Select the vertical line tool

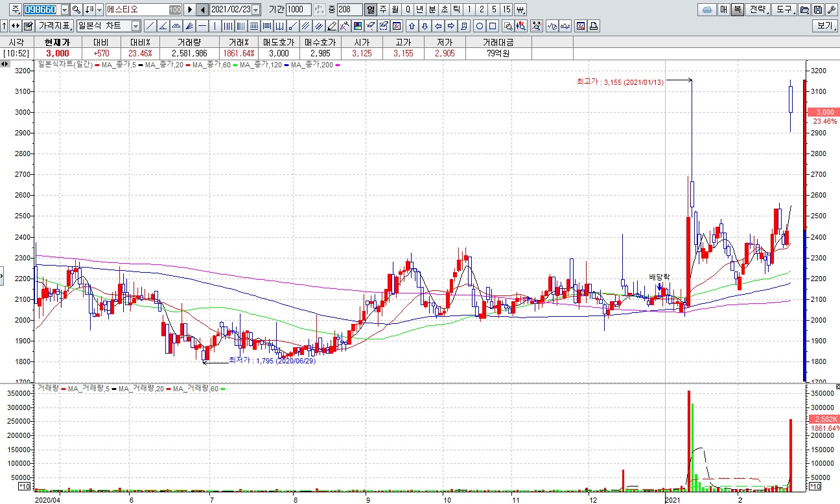(215, 26)
